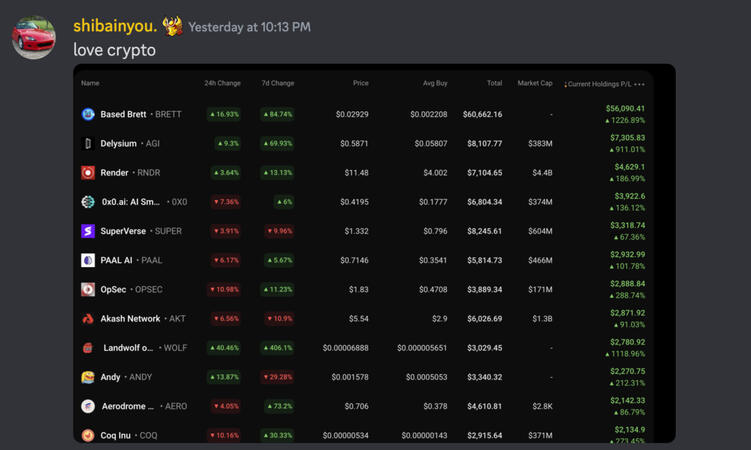The height and width of the screenshot is (450, 751).
Task: Click the Coq Inu coin icon
Action: click(88, 435)
